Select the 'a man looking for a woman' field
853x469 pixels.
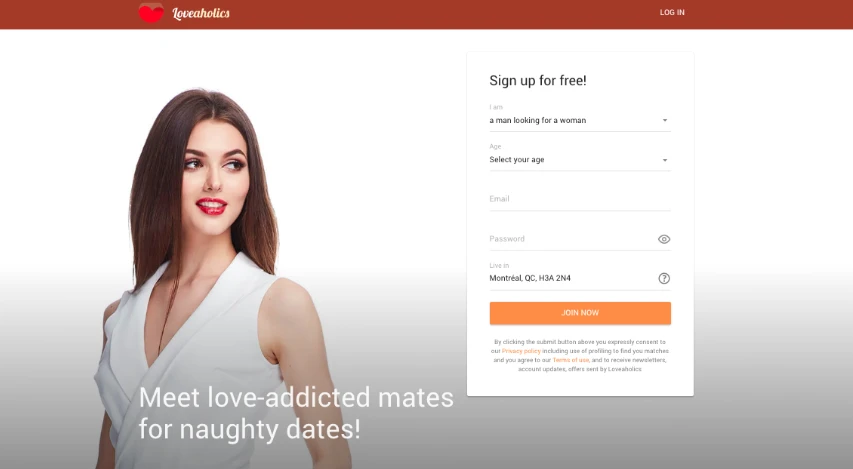click(x=580, y=120)
